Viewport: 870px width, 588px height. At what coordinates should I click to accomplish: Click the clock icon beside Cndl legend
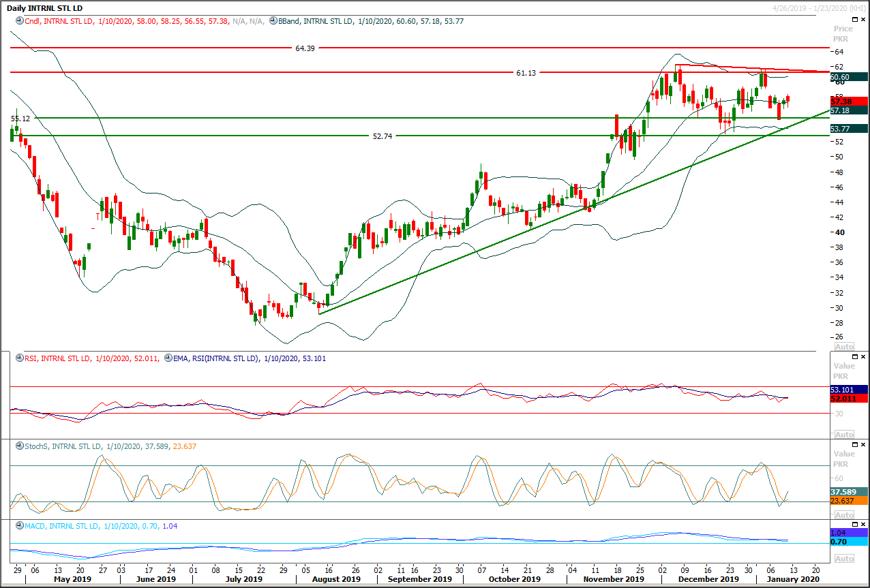(x=19, y=21)
